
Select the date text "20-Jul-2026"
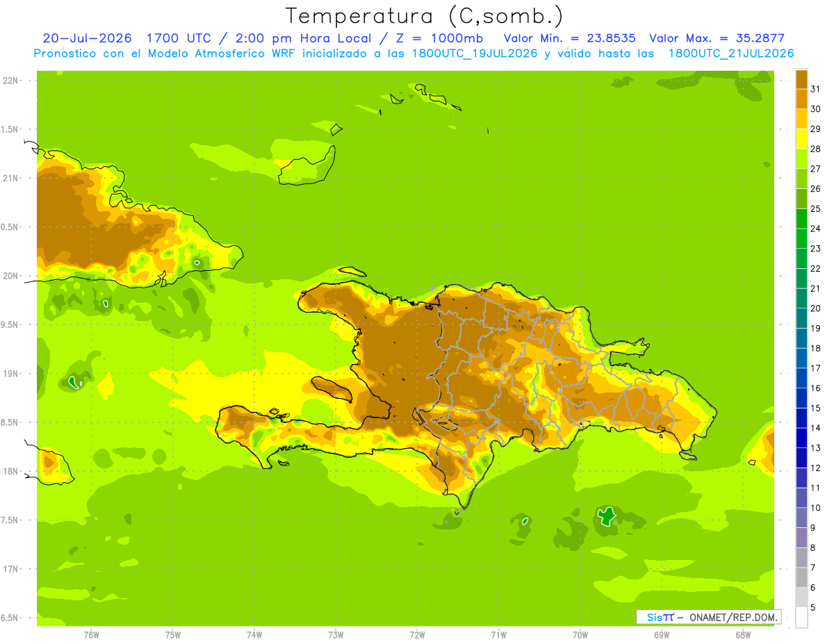pos(88,38)
